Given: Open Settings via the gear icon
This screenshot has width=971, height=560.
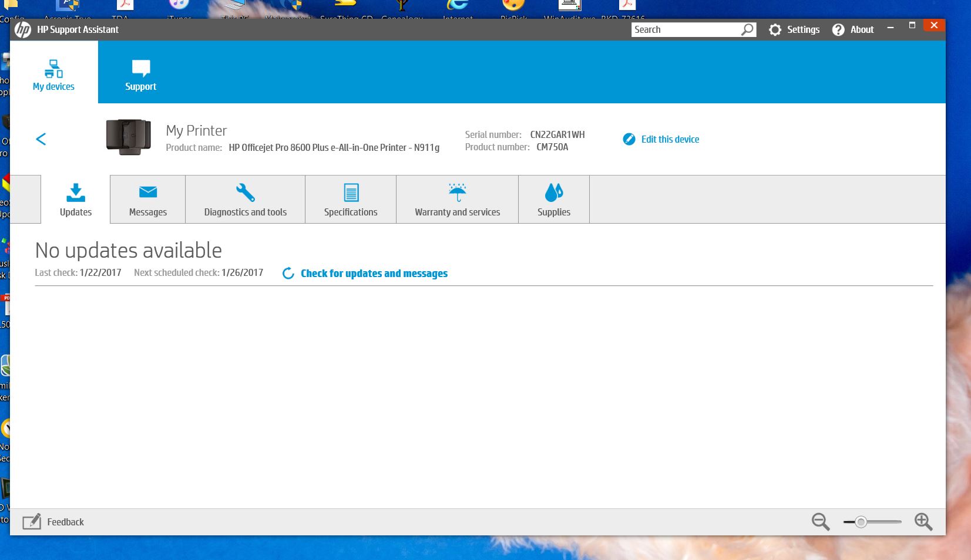Looking at the screenshot, I should (x=775, y=30).
